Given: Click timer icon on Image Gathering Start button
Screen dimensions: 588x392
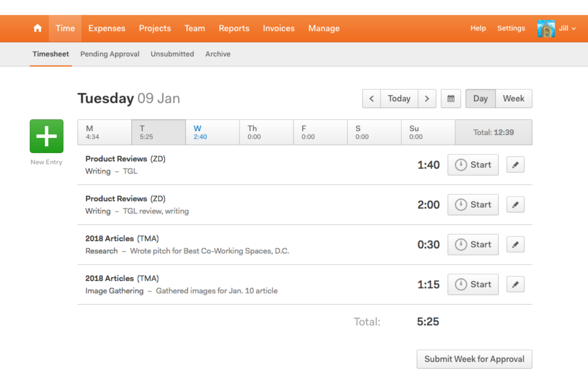Looking at the screenshot, I should pyautogui.click(x=461, y=284).
